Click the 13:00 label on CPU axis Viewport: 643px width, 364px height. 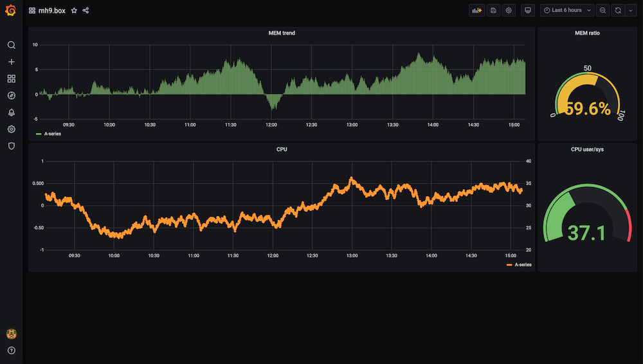[x=352, y=256]
